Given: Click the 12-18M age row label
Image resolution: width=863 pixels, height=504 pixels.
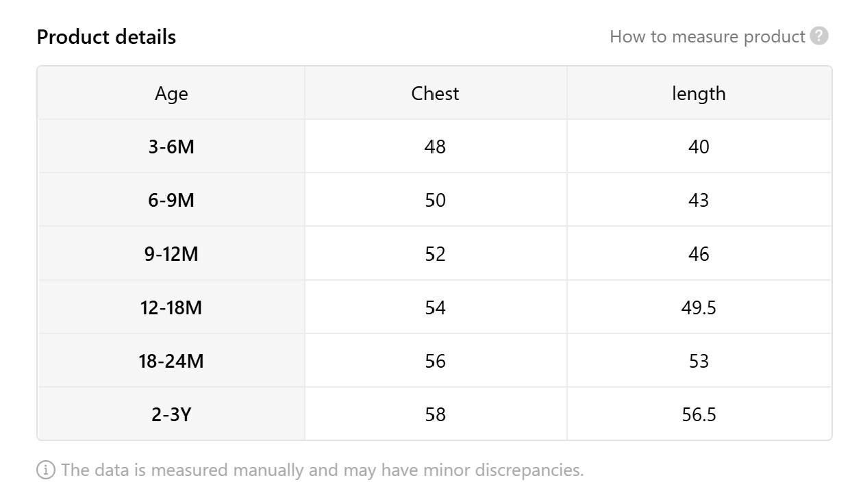Looking at the screenshot, I should coord(171,307).
